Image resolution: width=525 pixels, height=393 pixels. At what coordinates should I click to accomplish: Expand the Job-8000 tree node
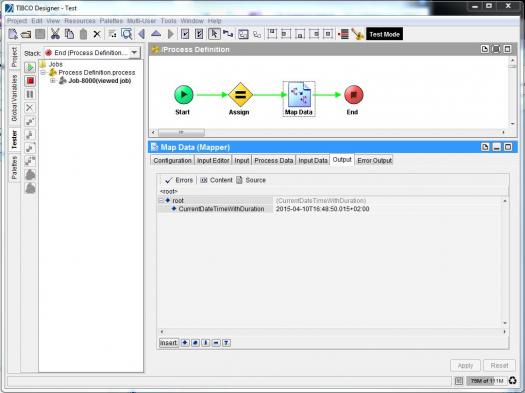point(53,81)
